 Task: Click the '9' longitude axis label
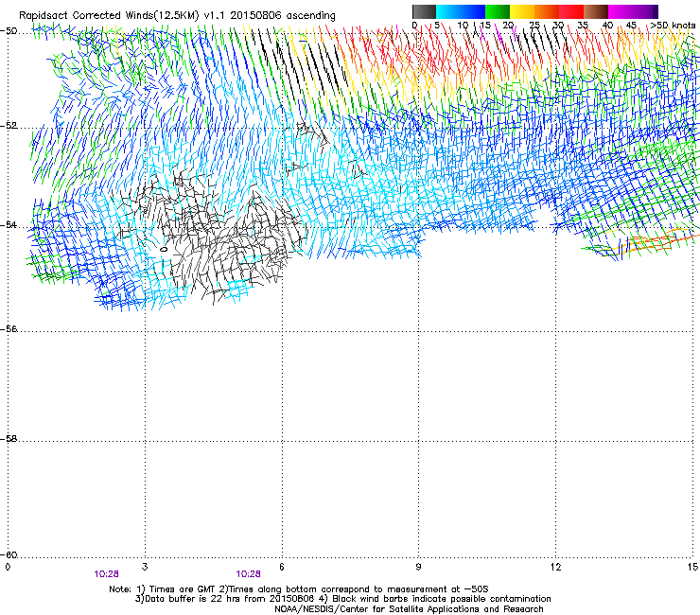click(x=418, y=567)
